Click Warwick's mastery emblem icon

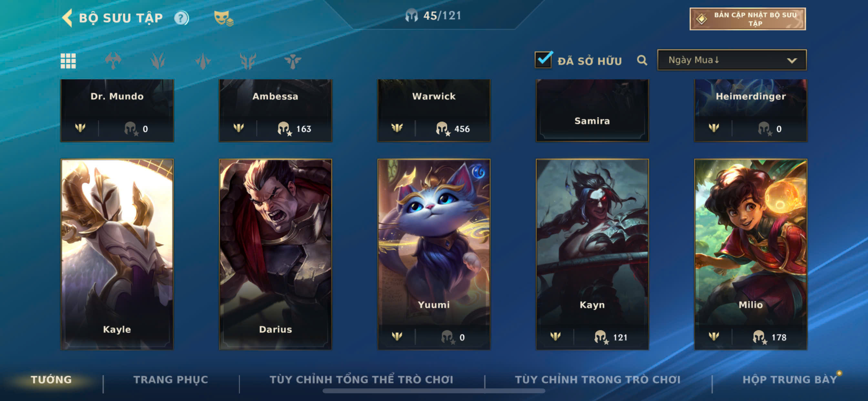click(x=397, y=128)
